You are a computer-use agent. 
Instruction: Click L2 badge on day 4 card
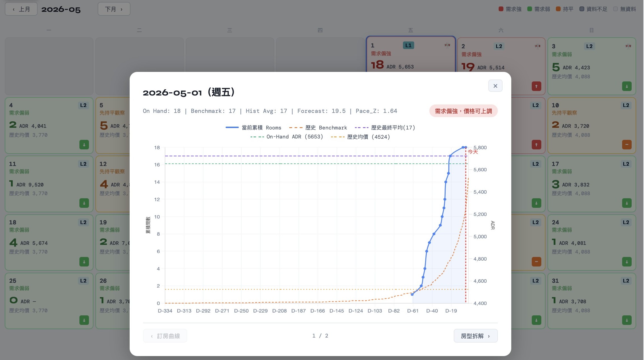(x=83, y=105)
